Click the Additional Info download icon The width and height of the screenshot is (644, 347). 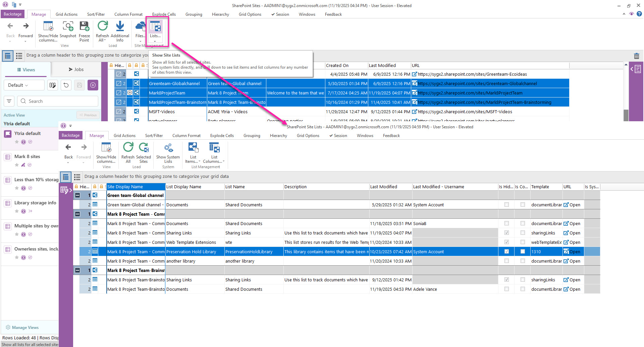click(120, 26)
